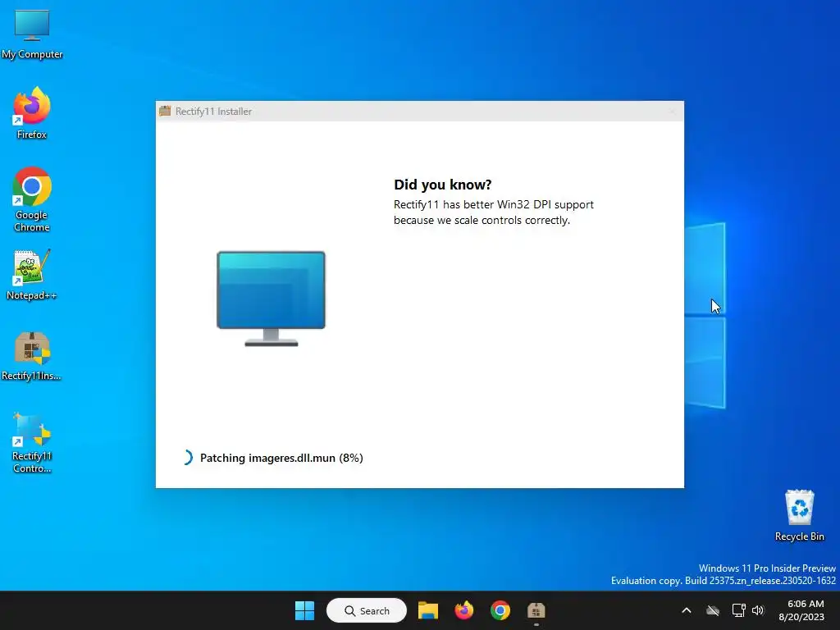Click the Rectify11 Installer title bar icon
Viewport: 840px width, 630px height.
[165, 112]
